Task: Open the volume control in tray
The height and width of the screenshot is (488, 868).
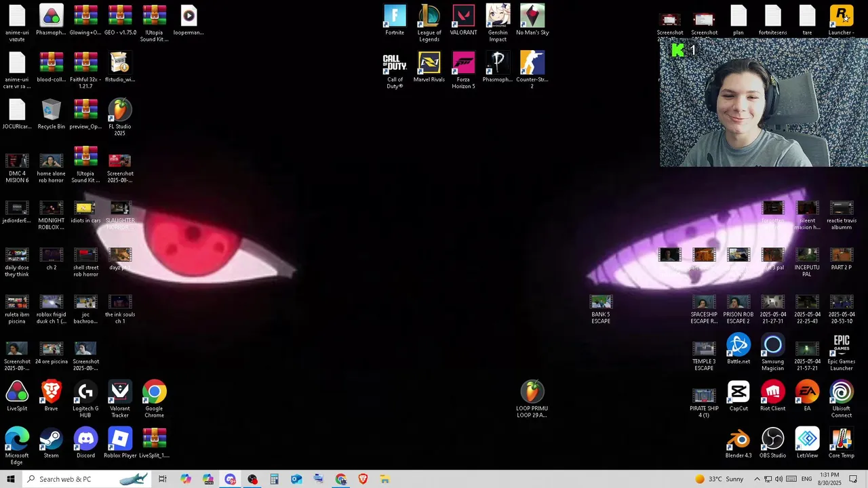Action: 778,479
